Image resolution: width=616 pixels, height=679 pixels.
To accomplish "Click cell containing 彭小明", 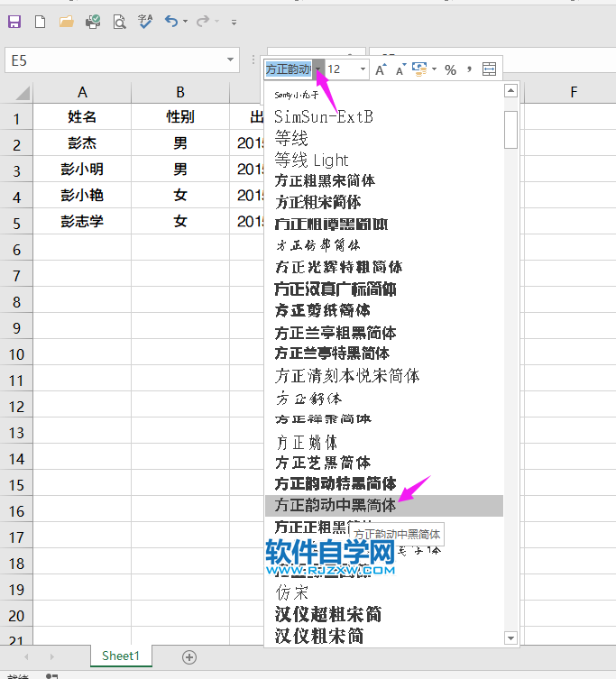I will (82, 169).
